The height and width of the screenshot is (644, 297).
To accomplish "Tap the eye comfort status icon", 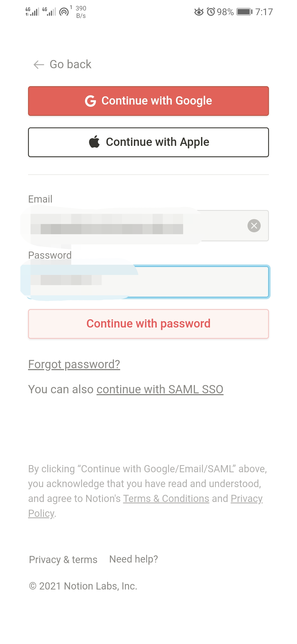I will [199, 12].
